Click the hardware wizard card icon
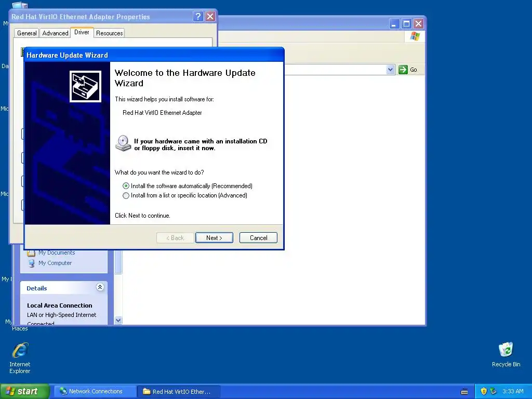 pyautogui.click(x=85, y=86)
